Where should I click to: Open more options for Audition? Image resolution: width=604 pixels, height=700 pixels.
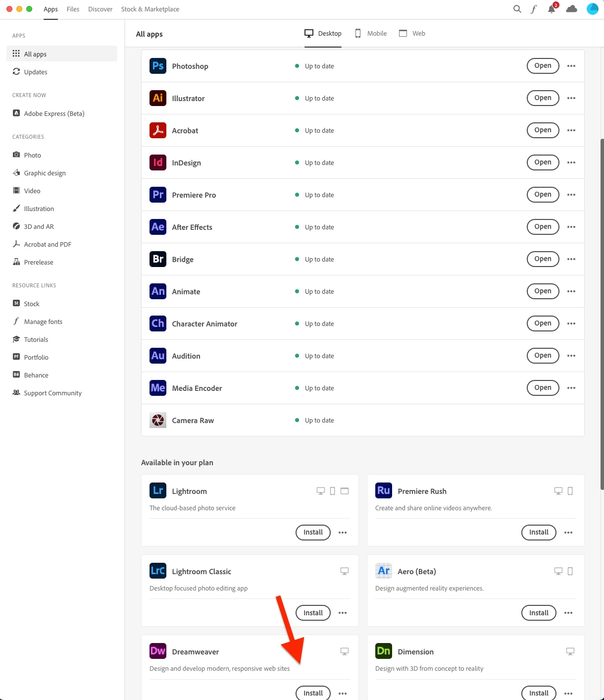(x=571, y=356)
